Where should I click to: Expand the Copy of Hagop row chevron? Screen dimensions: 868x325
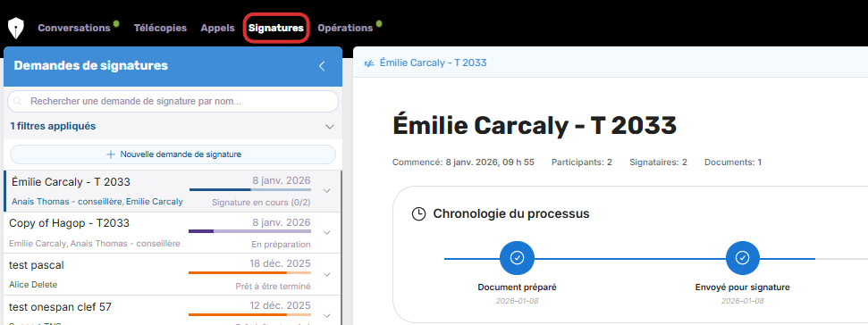326,233
